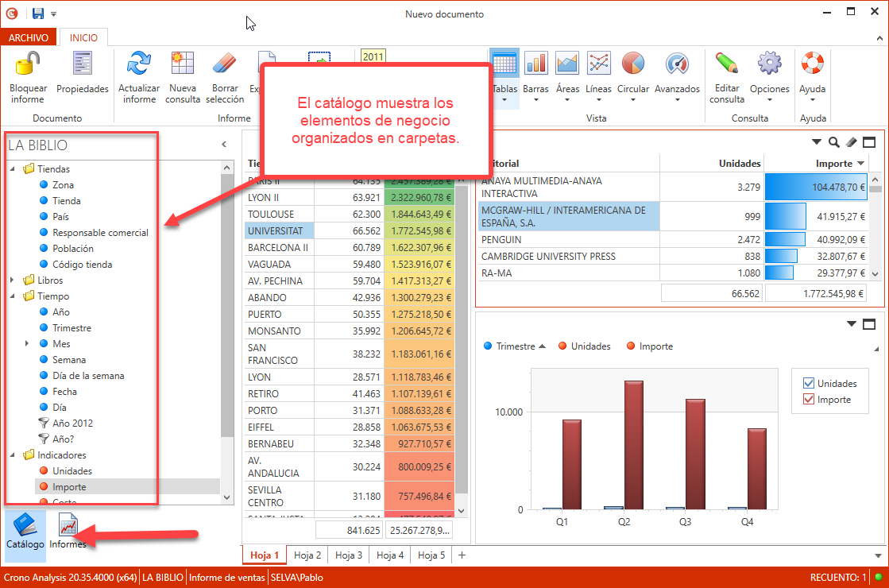Click the Editar consulta pencil icon
This screenshot has height=588, width=889.
point(726,64)
